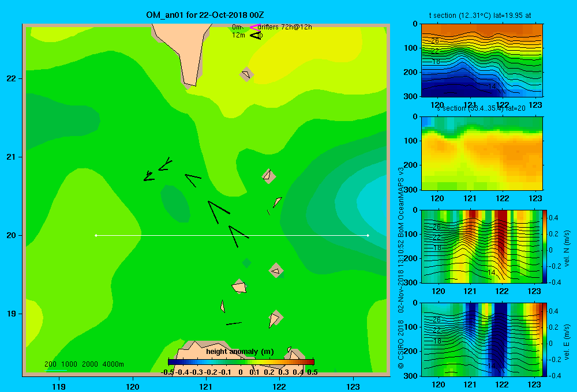Click the "height anomaly (m)" label
The image size is (577, 392).
[x=240, y=352]
